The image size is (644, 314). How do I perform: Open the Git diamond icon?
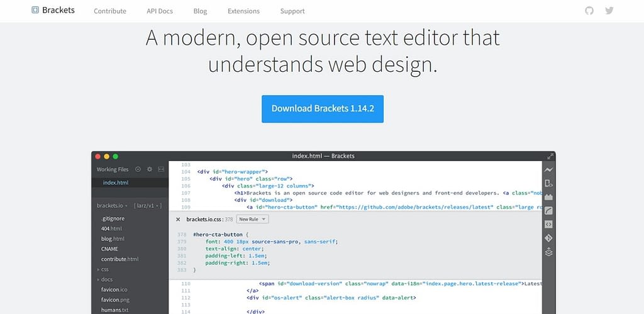click(548, 238)
